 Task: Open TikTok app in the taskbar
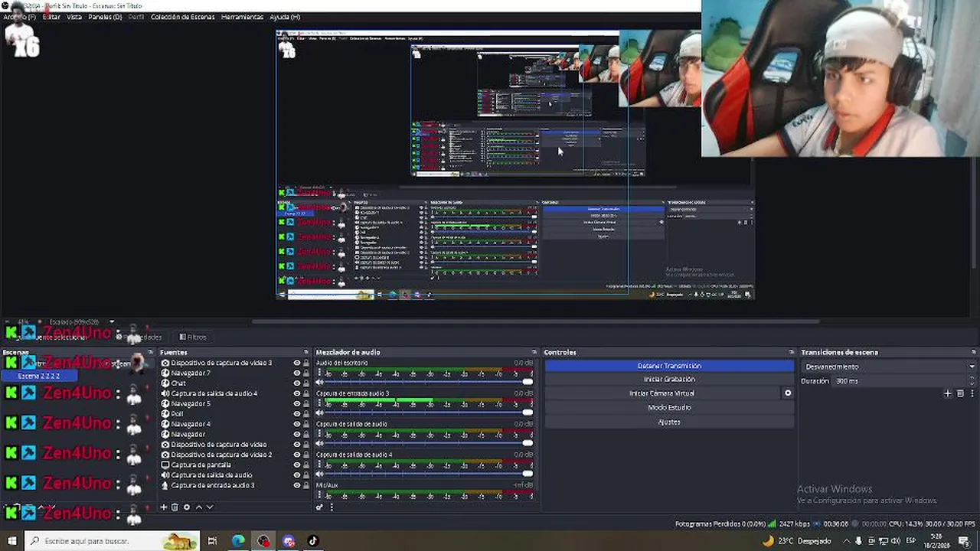coord(312,541)
